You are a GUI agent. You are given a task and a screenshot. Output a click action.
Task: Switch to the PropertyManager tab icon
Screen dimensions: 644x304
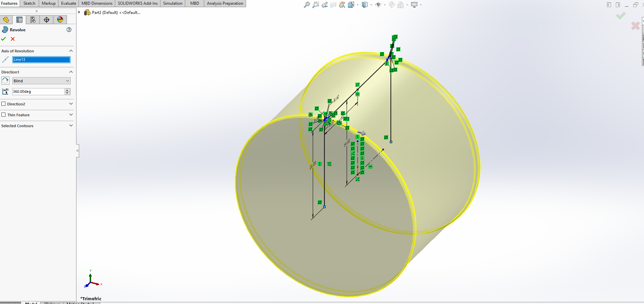(19, 20)
